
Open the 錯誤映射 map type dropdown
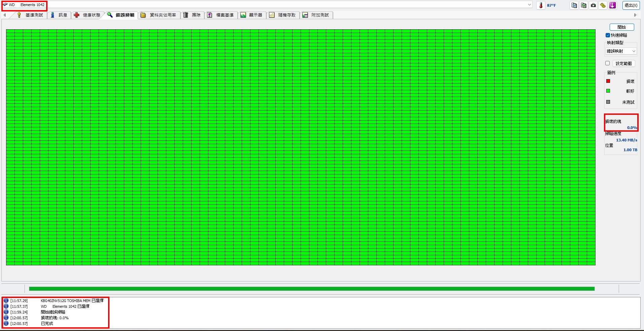(x=621, y=51)
